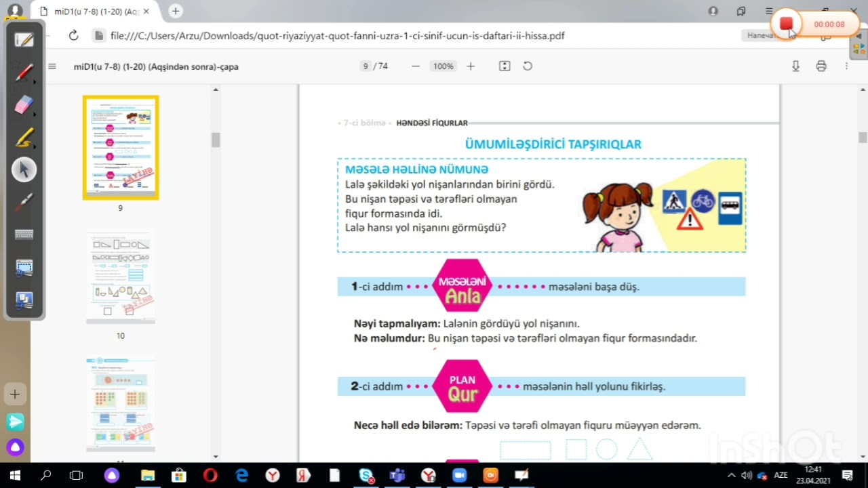The height and width of the screenshot is (488, 868).
Task: Reload the page with refresh button
Action: click(x=73, y=35)
